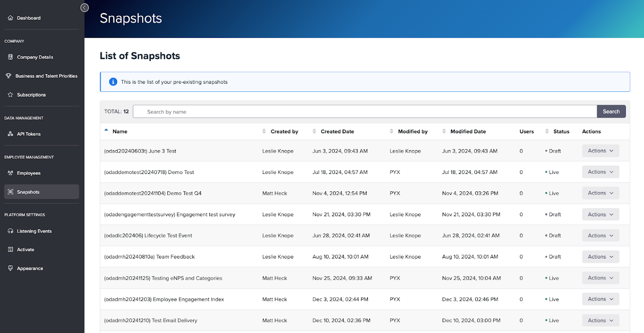Open Actions dropdown for Demo Test Q4
644x333 pixels.
tap(601, 193)
